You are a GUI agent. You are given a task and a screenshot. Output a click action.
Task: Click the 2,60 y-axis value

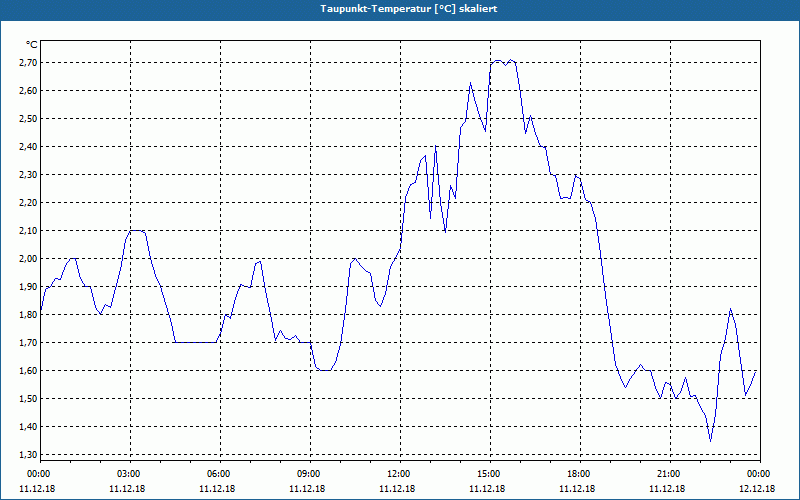28,91
